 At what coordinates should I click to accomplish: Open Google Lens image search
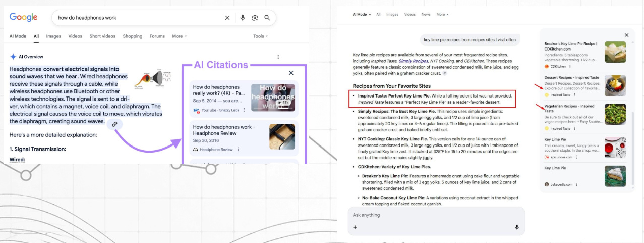point(255,18)
